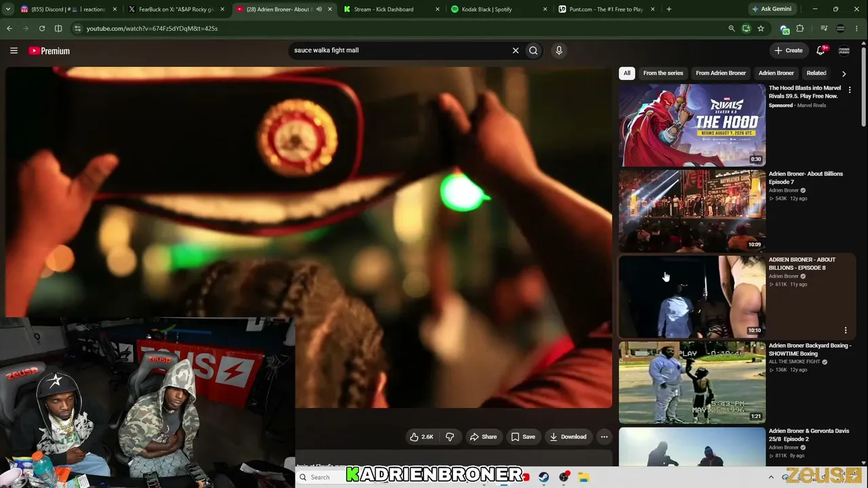This screenshot has height=488, width=868.
Task: Select the 'From Adrien Broner' filter chip
Action: (721, 73)
